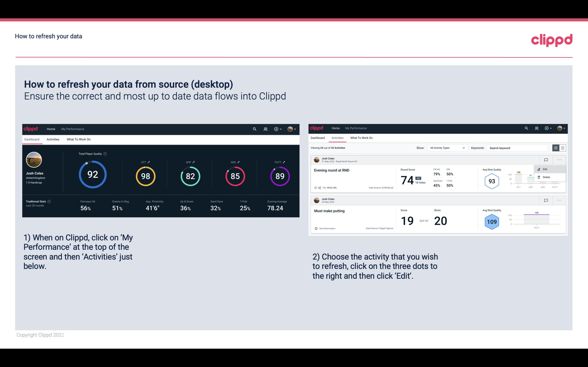Click the grid view icon in Activities
The width and height of the screenshot is (588, 367).
click(x=562, y=148)
